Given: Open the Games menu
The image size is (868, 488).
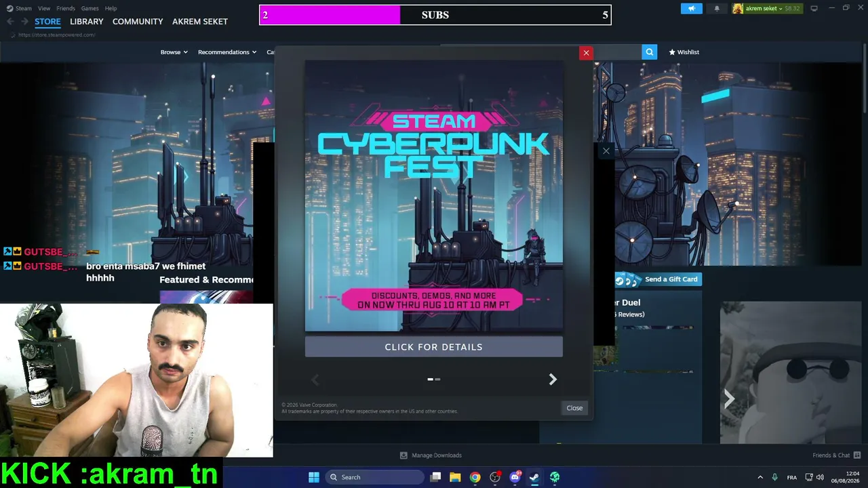Looking at the screenshot, I should [90, 8].
